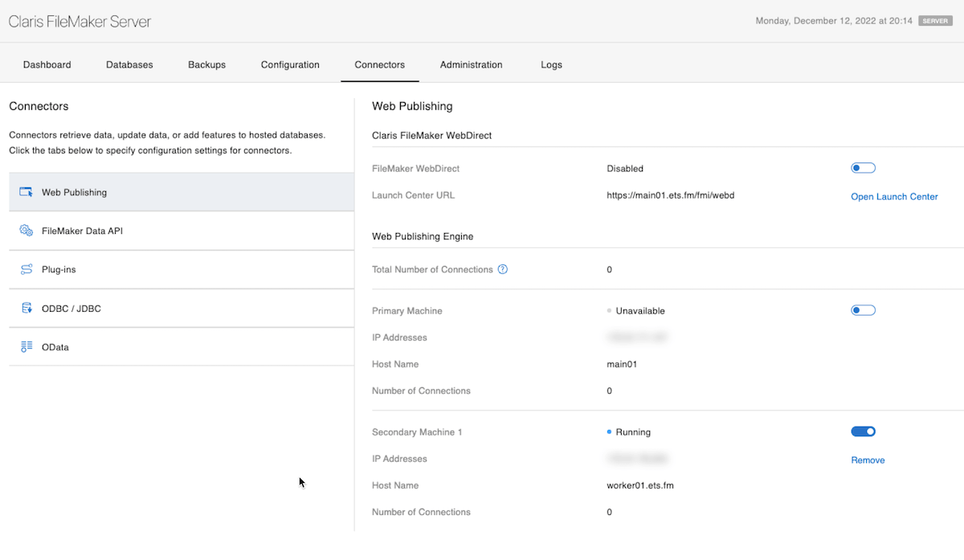The height and width of the screenshot is (560, 964).
Task: Click the Primary Machine label
Action: [407, 311]
